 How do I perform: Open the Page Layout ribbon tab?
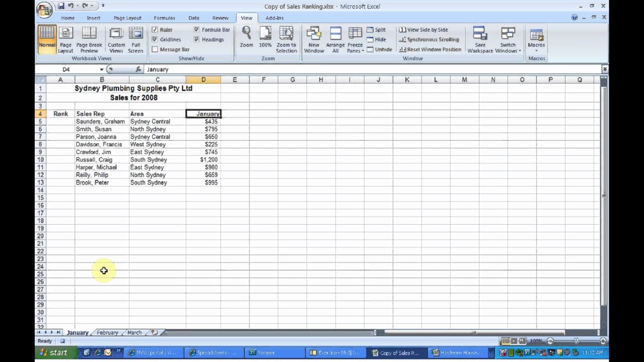[127, 18]
